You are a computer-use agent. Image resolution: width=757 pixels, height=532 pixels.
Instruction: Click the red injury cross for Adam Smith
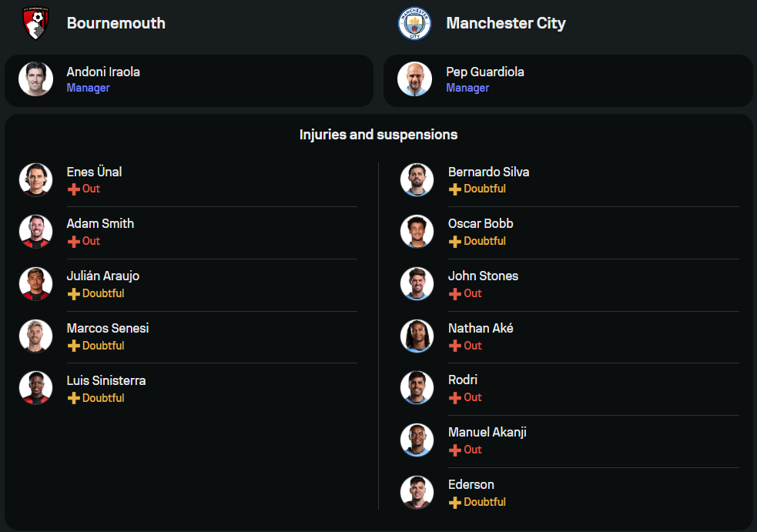74,242
